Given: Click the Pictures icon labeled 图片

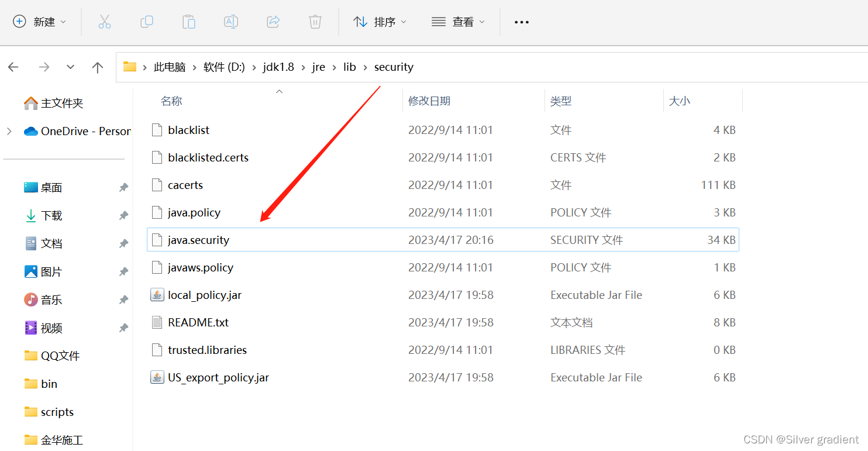Looking at the screenshot, I should [31, 271].
